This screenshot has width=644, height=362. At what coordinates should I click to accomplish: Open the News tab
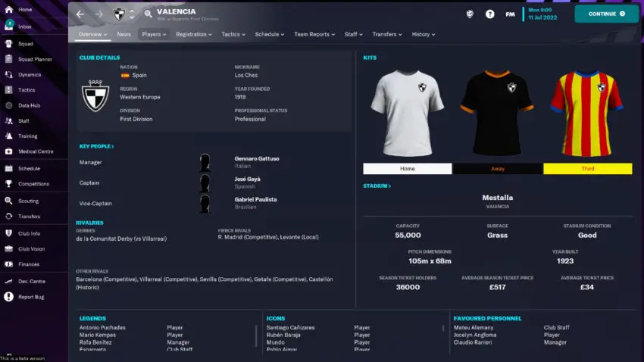tap(123, 35)
